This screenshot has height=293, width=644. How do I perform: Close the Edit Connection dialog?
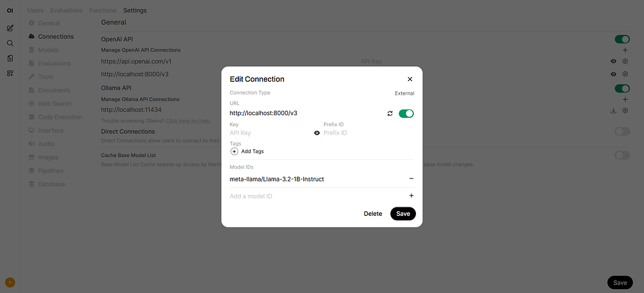(410, 79)
